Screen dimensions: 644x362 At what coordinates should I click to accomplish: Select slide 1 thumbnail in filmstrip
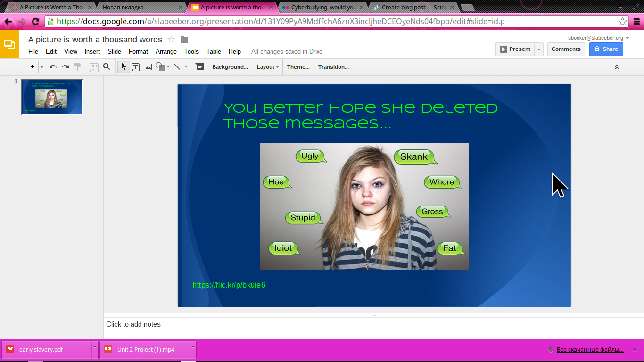tap(52, 97)
